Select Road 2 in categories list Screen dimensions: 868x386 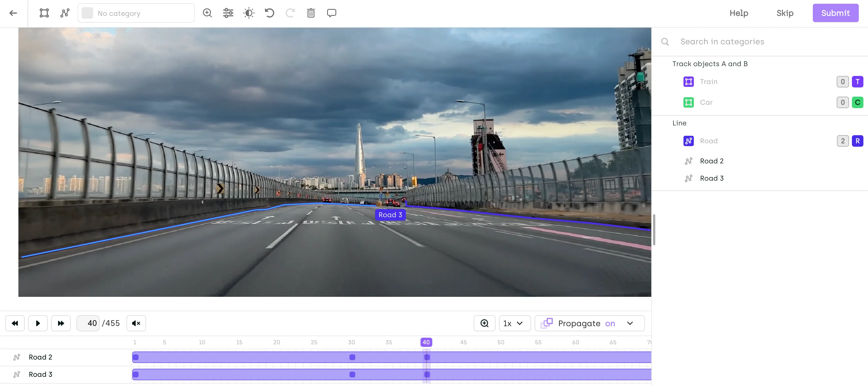711,161
